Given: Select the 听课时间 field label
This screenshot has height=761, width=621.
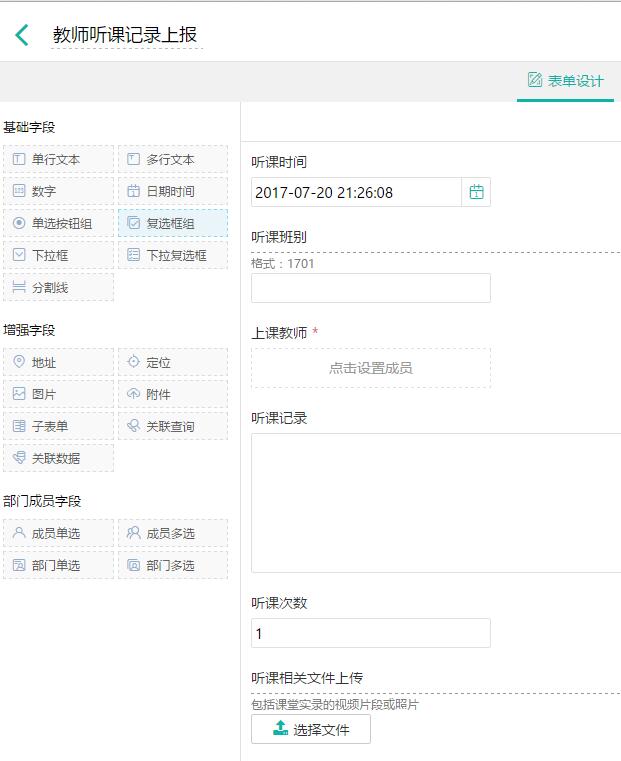Looking at the screenshot, I should point(279,162).
